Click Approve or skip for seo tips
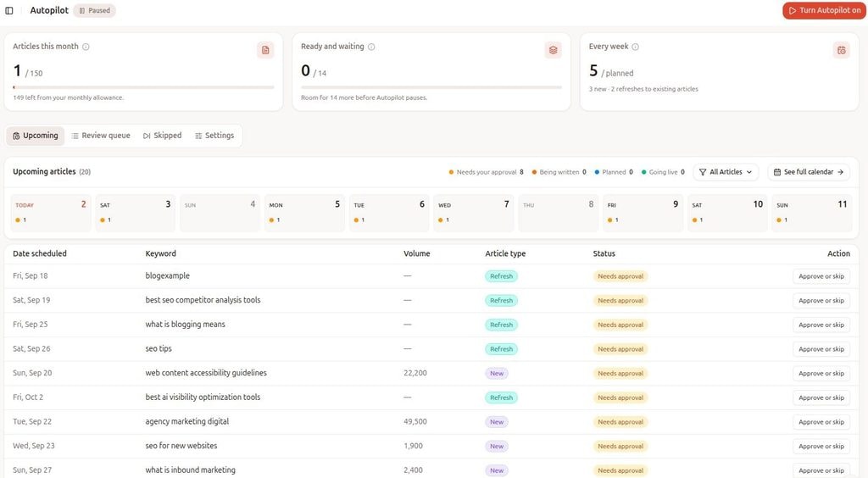 pos(821,349)
